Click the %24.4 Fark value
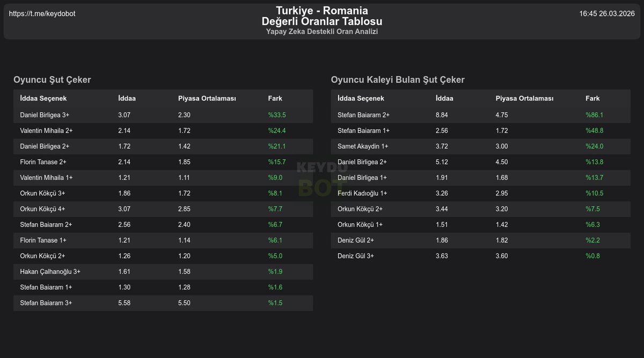 (x=277, y=130)
